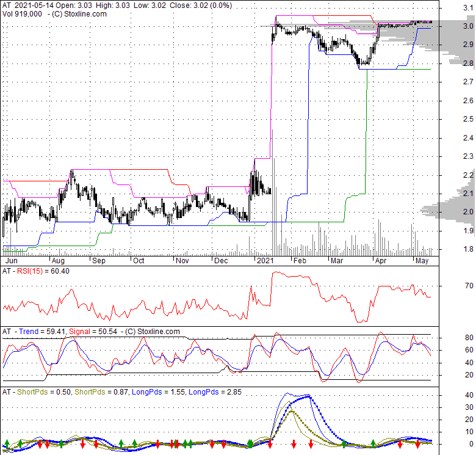Click the 'Close: 3.02 (0.0%)' header text
The width and height of the screenshot is (476, 455).
(x=201, y=5)
